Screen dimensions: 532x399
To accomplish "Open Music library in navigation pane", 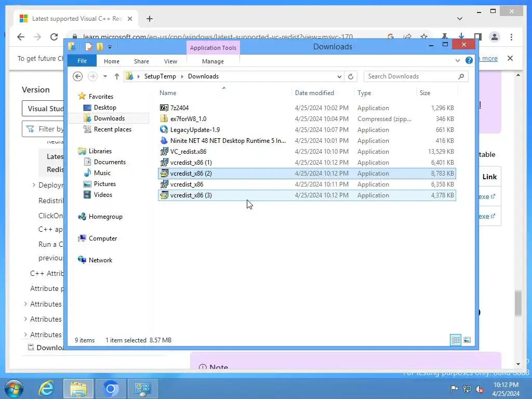I will (x=102, y=172).
